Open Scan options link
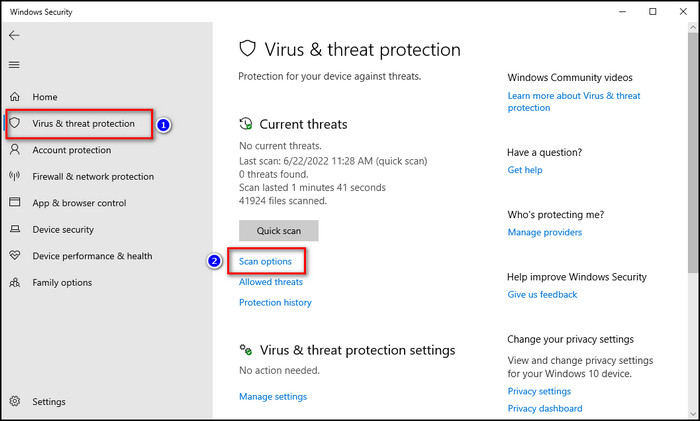Viewport: 700px width, 421px height. click(x=265, y=261)
